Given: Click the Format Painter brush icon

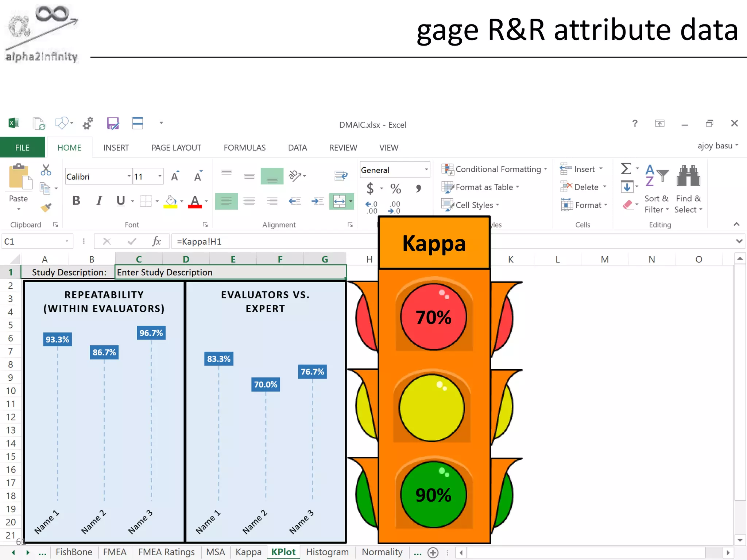Looking at the screenshot, I should coord(46,207).
